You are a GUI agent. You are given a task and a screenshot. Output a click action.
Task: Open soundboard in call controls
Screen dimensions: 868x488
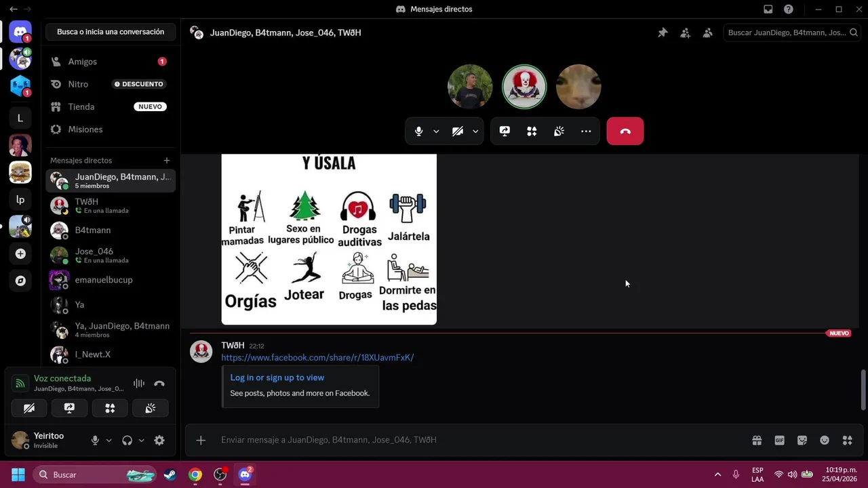pyautogui.click(x=559, y=131)
